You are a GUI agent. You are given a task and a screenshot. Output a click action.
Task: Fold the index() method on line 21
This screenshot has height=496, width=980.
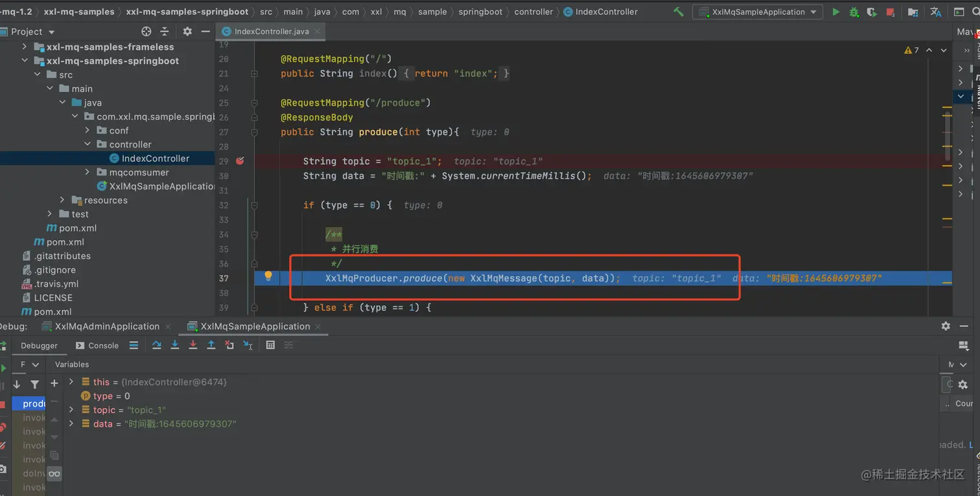pyautogui.click(x=254, y=74)
